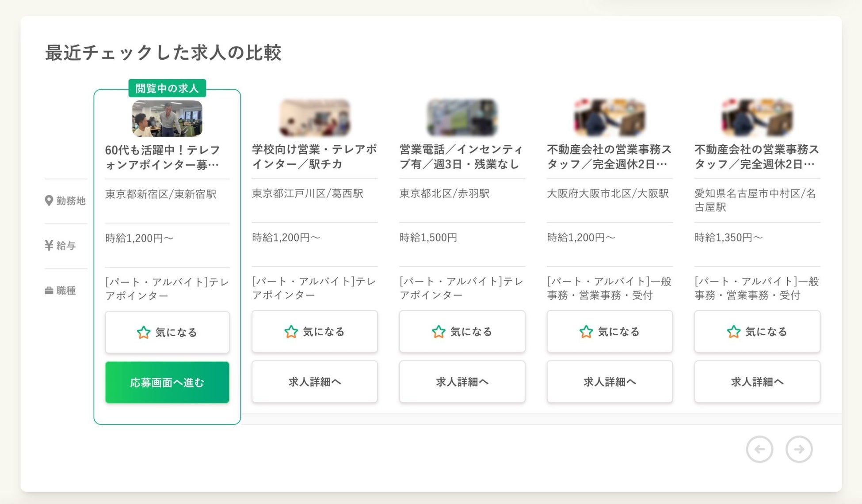Screen dimensions: 862x504
Task: Open the 営業電話／インセンティブ有 job title
Action: click(462, 156)
